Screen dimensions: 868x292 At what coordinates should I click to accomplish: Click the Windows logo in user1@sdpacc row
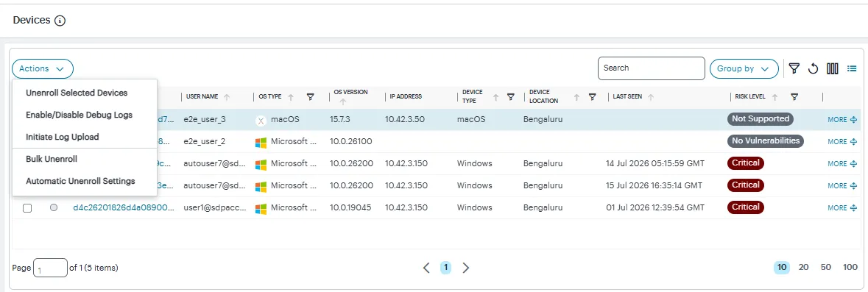(261, 208)
